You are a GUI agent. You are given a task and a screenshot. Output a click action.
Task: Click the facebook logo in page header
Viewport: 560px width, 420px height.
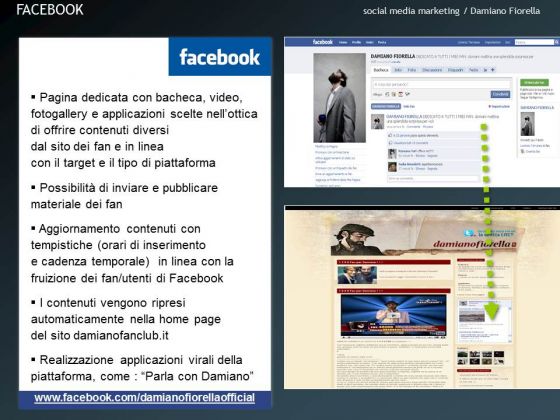[323, 42]
